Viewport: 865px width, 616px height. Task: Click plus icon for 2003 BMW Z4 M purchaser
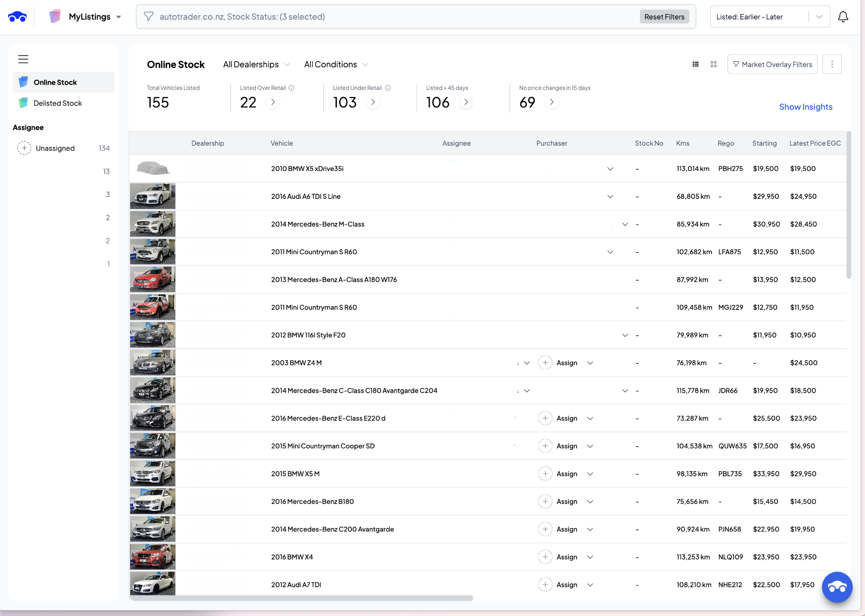click(545, 363)
